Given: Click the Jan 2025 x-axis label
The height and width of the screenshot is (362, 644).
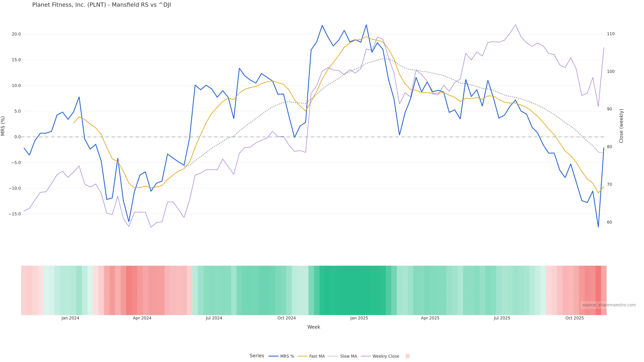Looking at the screenshot, I should [x=359, y=318].
